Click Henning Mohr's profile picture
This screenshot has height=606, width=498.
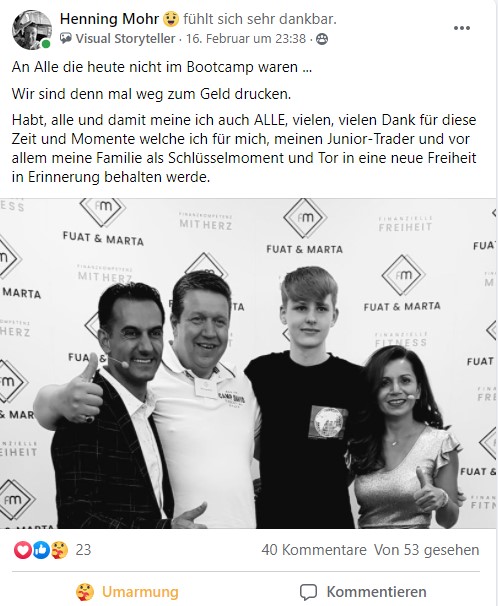[x=32, y=30]
